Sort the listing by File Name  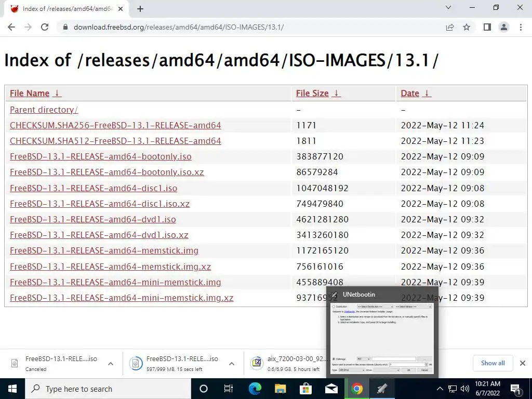click(30, 94)
